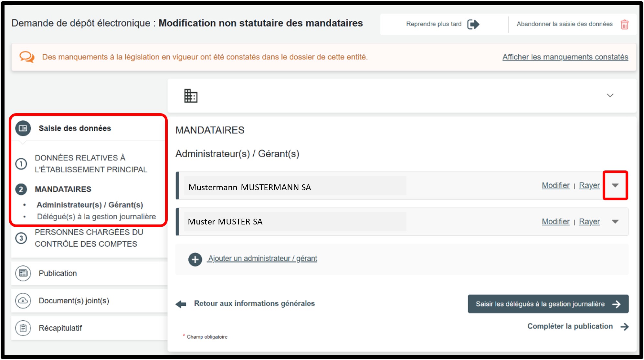Click the Document(s) joint(s) cloud icon
644x360 pixels.
(23, 300)
